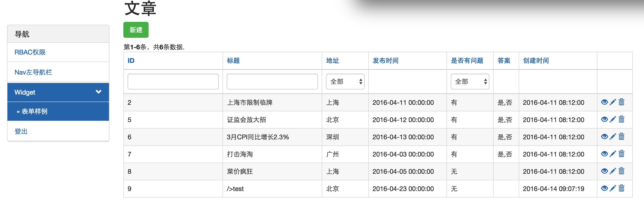Delete article 打击海淘 with trash icon
Viewport: 644px width, 205px height.
point(621,154)
